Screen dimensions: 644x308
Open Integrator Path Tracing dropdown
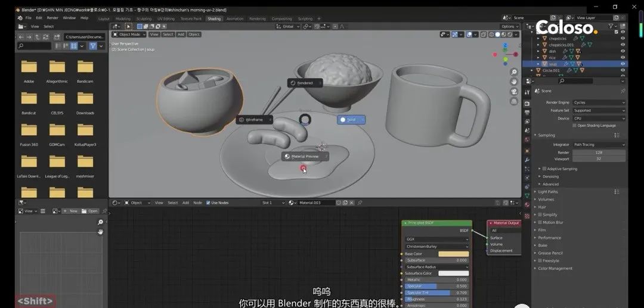pos(599,144)
